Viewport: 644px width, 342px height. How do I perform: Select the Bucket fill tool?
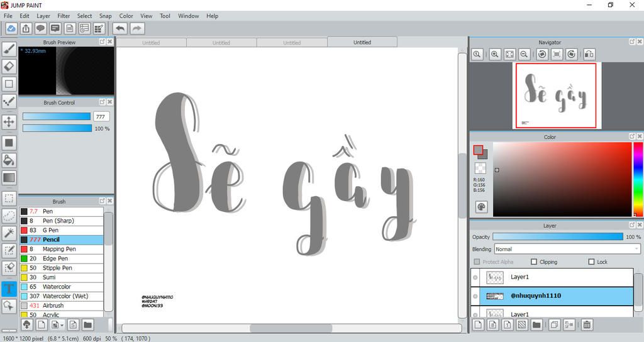9,160
